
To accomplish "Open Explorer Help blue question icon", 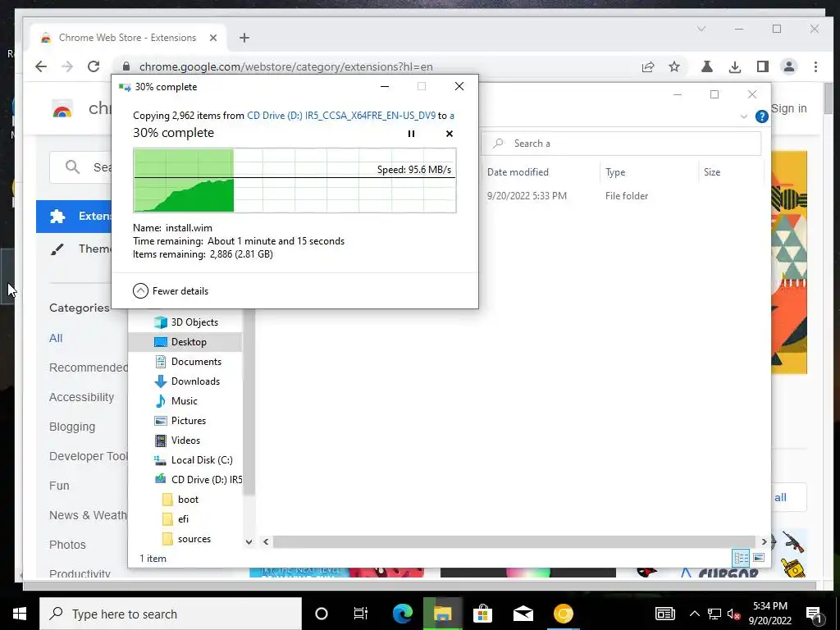I will coord(761,116).
